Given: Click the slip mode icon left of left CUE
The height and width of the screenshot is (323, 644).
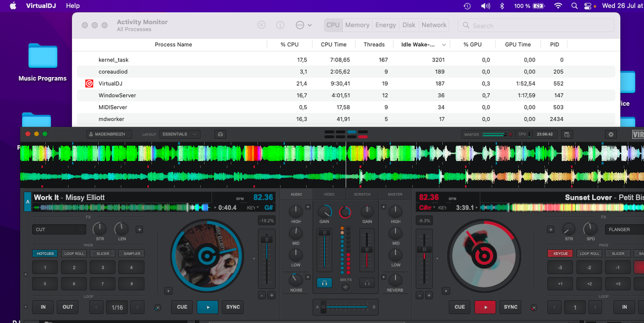Looking at the screenshot, I should coord(158,307).
